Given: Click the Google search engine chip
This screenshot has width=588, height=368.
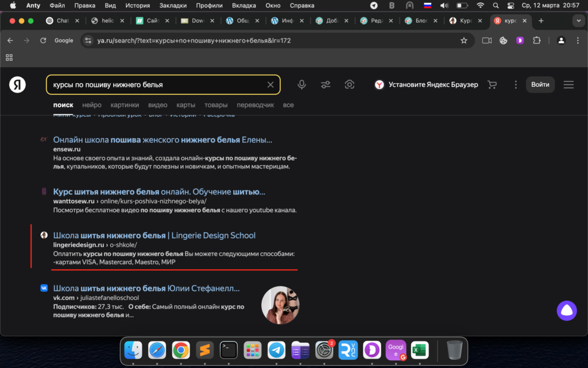Looking at the screenshot, I should click(x=64, y=41).
